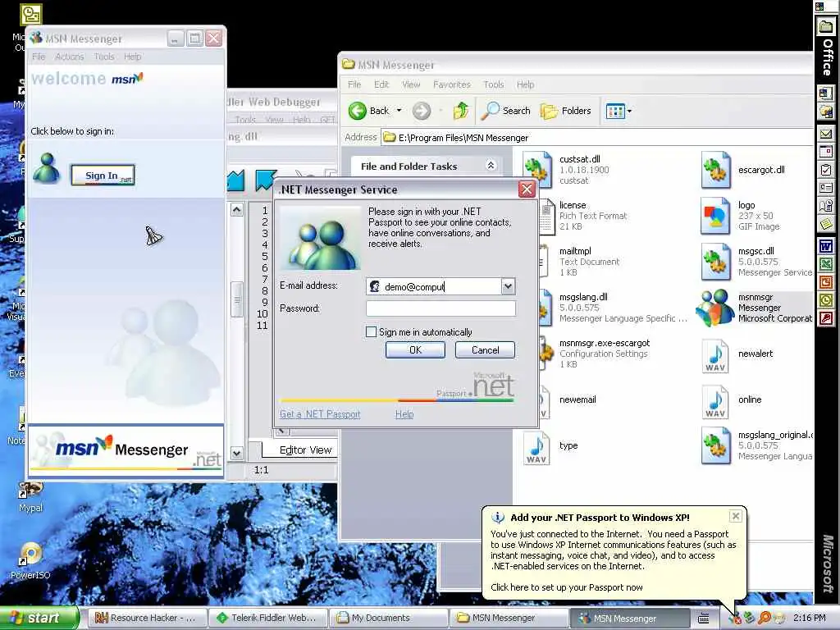Open Tools menu in MSN Messenger window
This screenshot has width=840, height=630.
(x=104, y=57)
